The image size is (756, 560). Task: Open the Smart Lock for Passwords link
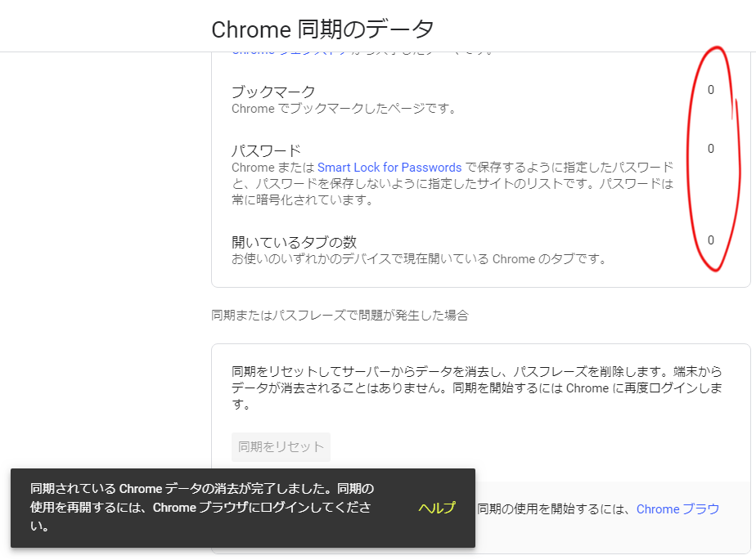pyautogui.click(x=389, y=168)
